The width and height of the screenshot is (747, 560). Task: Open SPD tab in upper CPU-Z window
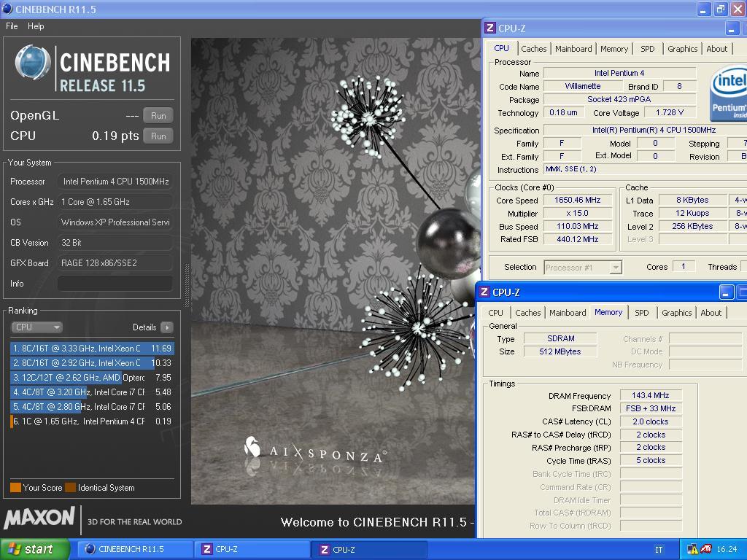coord(648,49)
